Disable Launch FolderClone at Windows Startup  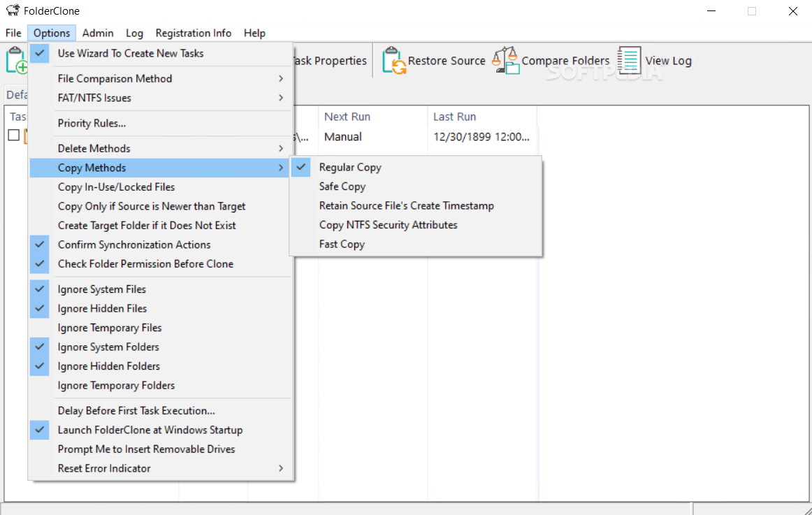pos(161,430)
